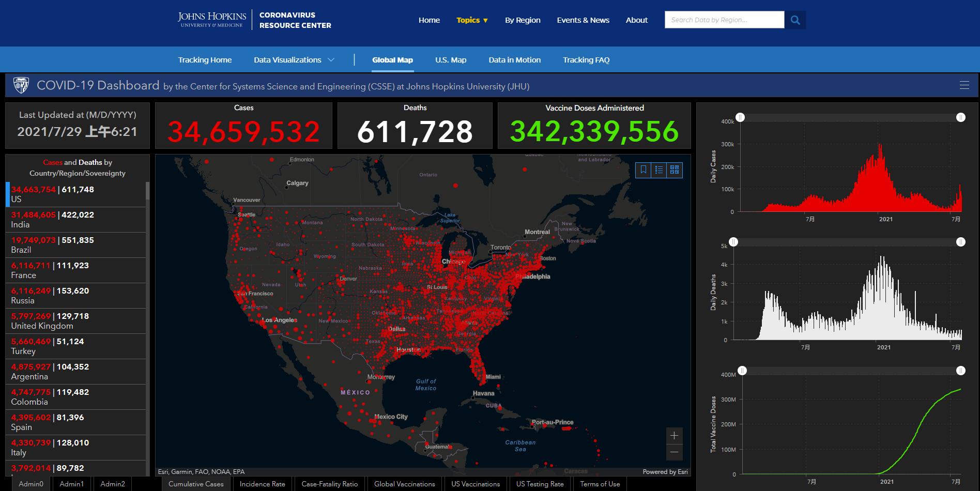Click the Vaccine Doses Administered number 342,339,556
Screen dimensions: 980x491
point(594,131)
